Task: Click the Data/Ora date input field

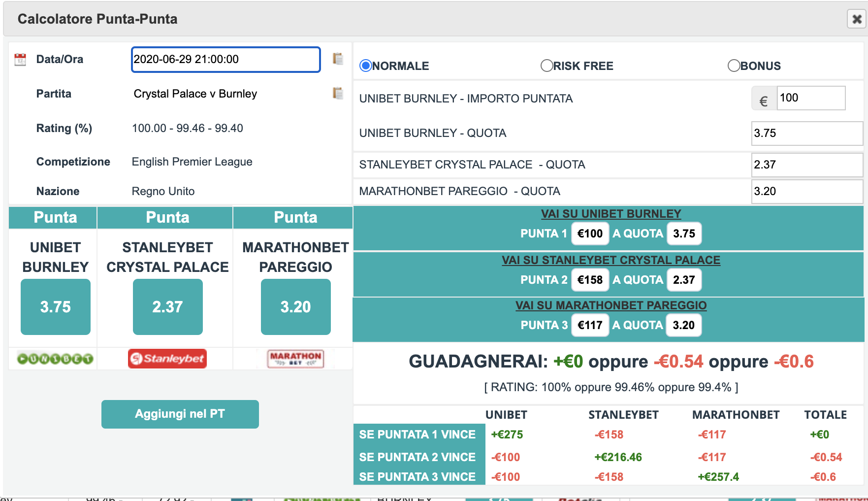Action: tap(226, 60)
